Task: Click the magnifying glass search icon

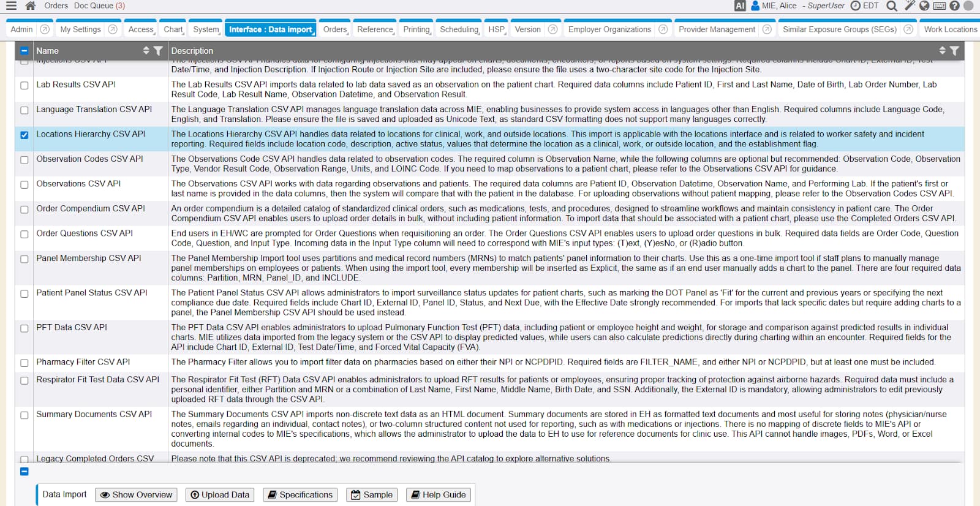Action: click(892, 6)
